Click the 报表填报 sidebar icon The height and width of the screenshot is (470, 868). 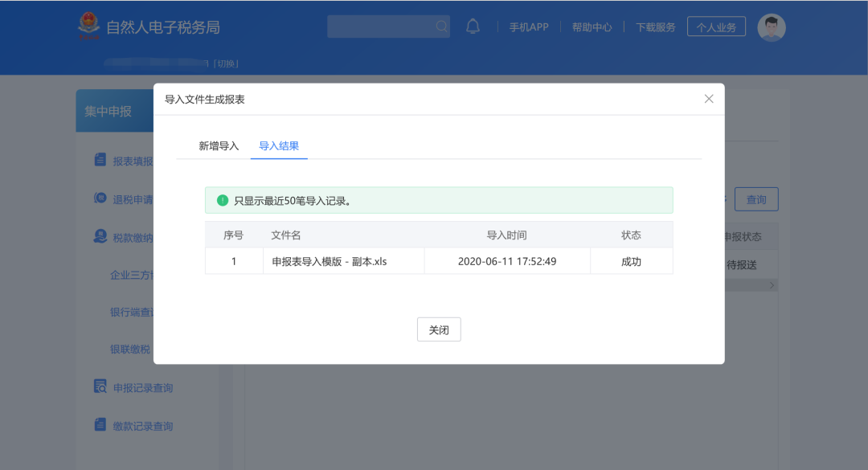click(100, 160)
